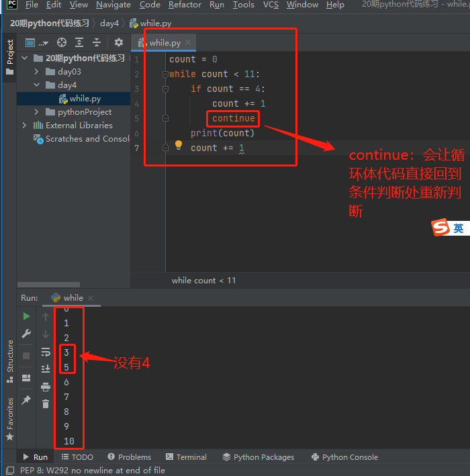Close the 'while' run tab

pyautogui.click(x=91, y=298)
